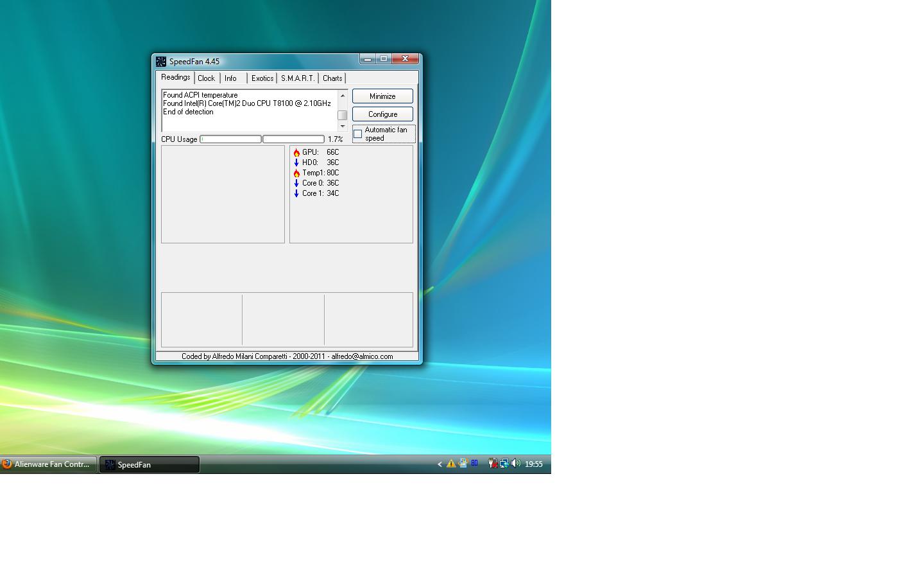Click the HD0 36C temperature value

[x=332, y=162]
